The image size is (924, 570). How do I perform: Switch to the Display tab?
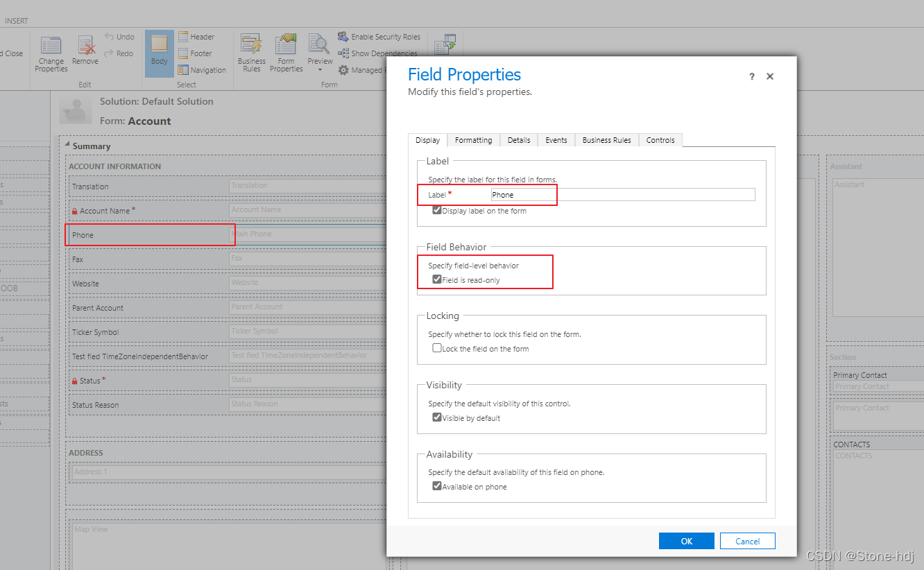tap(427, 140)
